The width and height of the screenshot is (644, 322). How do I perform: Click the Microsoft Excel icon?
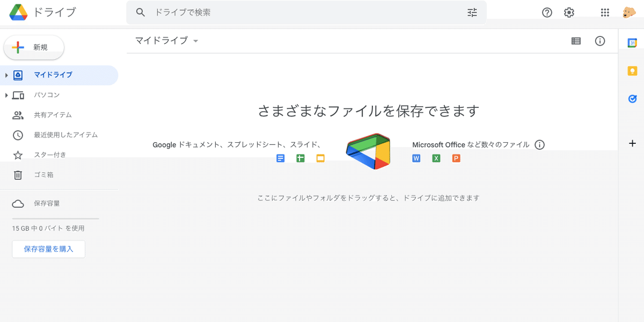(436, 158)
